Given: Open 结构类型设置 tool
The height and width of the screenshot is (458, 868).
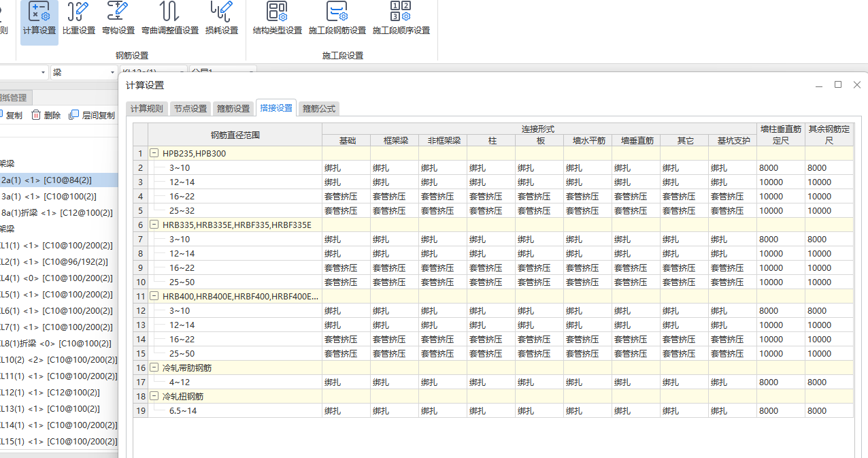Looking at the screenshot, I should click(x=277, y=20).
